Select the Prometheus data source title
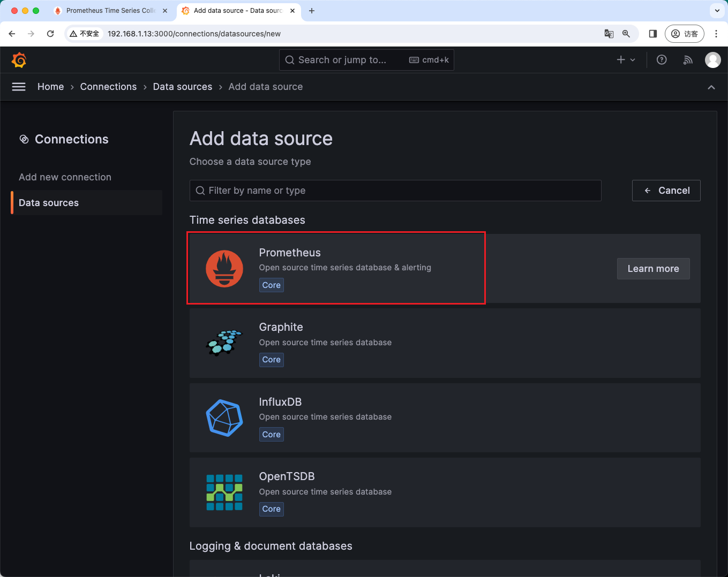 [x=290, y=253]
